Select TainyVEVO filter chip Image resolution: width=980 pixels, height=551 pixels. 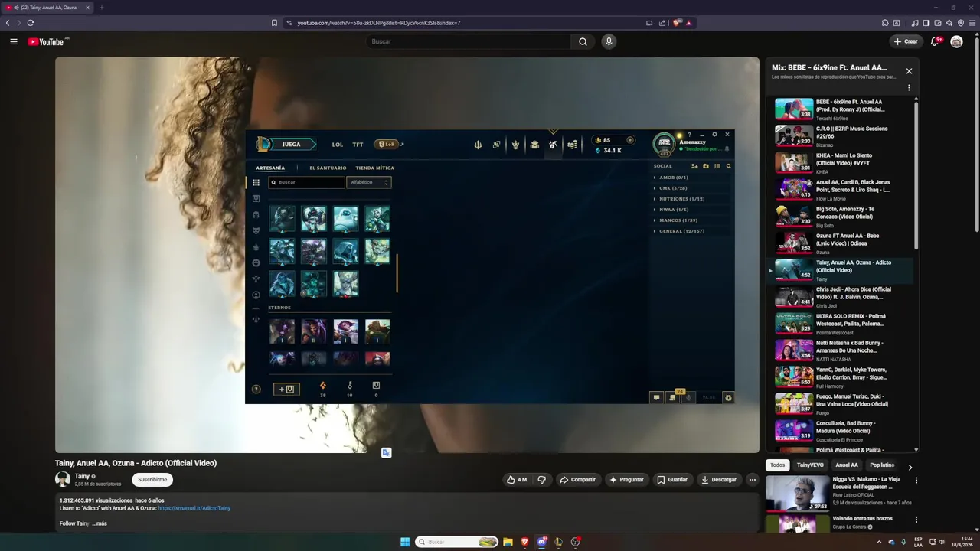click(810, 465)
